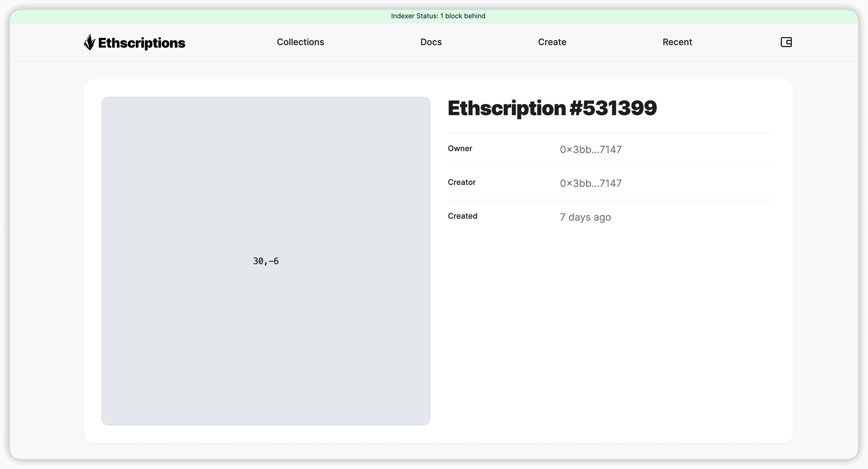The height and width of the screenshot is (469, 868).
Task: Click the Ethscription #531399 heading
Action: click(552, 108)
